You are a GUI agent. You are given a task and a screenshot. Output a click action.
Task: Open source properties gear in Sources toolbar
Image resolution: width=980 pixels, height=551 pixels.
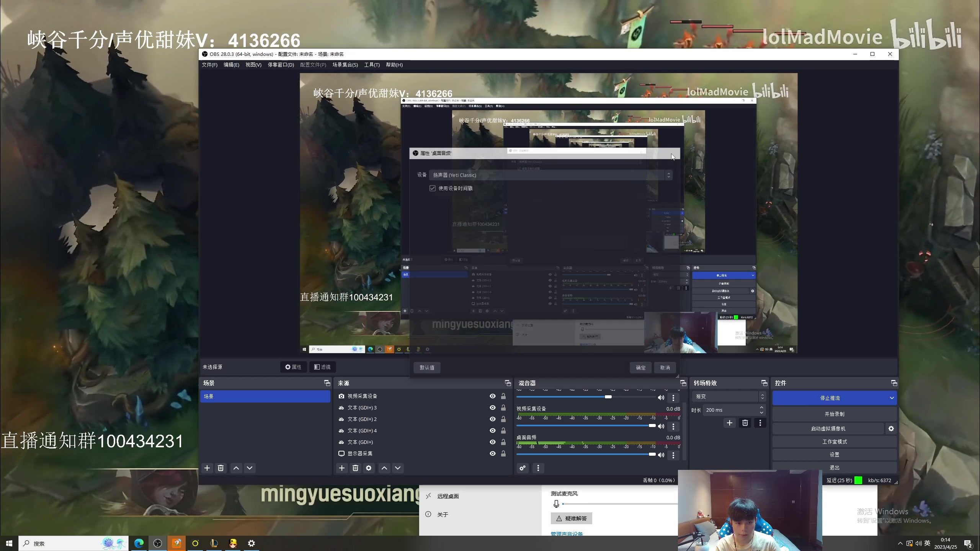(369, 468)
